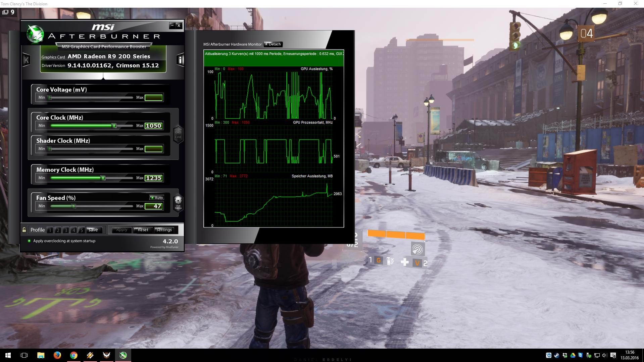Click the Core Clock slider handle
The image size is (644, 362).
[114, 125]
